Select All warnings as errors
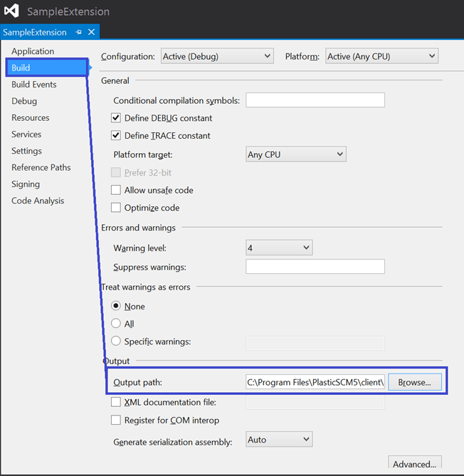This screenshot has height=476, width=464. [x=116, y=323]
